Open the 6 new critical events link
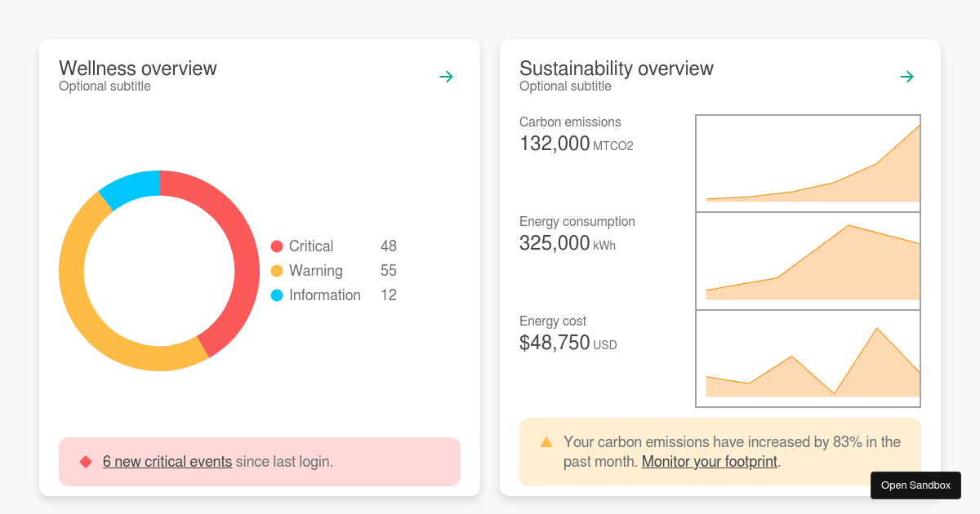 click(167, 461)
